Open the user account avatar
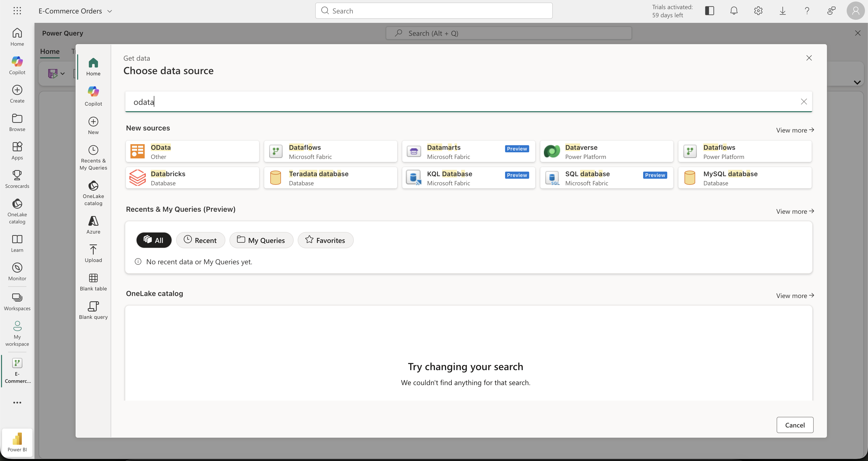 click(x=856, y=11)
